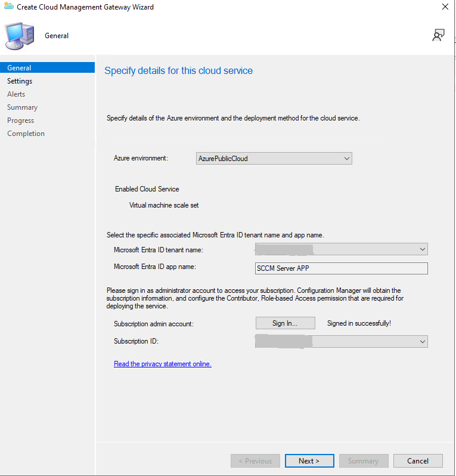Image resolution: width=456 pixels, height=476 pixels.
Task: Cancel the wizard using the Cancel button
Action: coord(418,461)
